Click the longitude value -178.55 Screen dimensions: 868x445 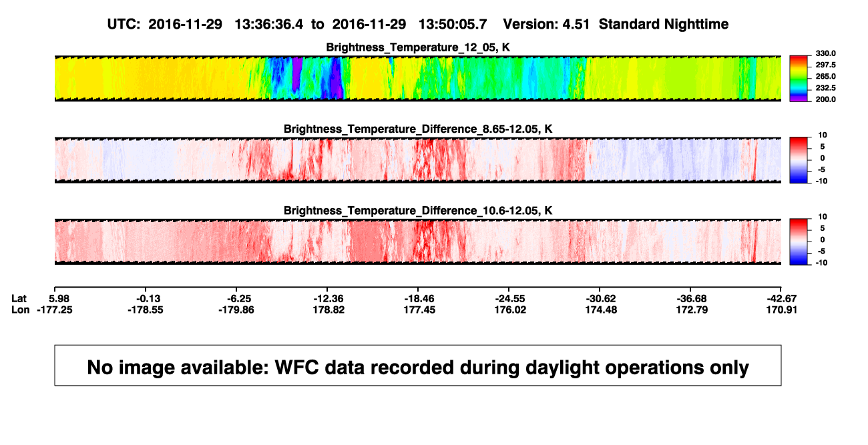point(146,310)
